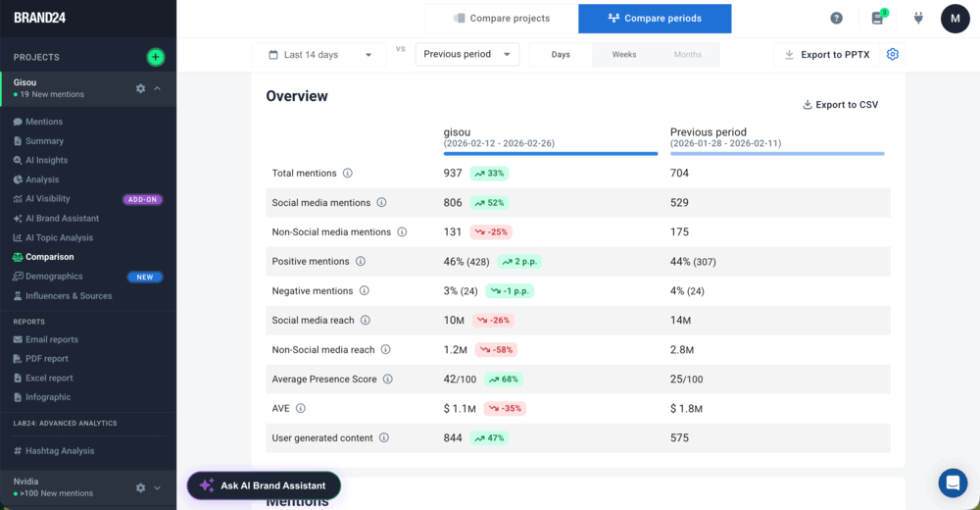Viewport: 980px width, 510px height.
Task: Open the Last 14 days date dropdown
Action: (x=318, y=55)
